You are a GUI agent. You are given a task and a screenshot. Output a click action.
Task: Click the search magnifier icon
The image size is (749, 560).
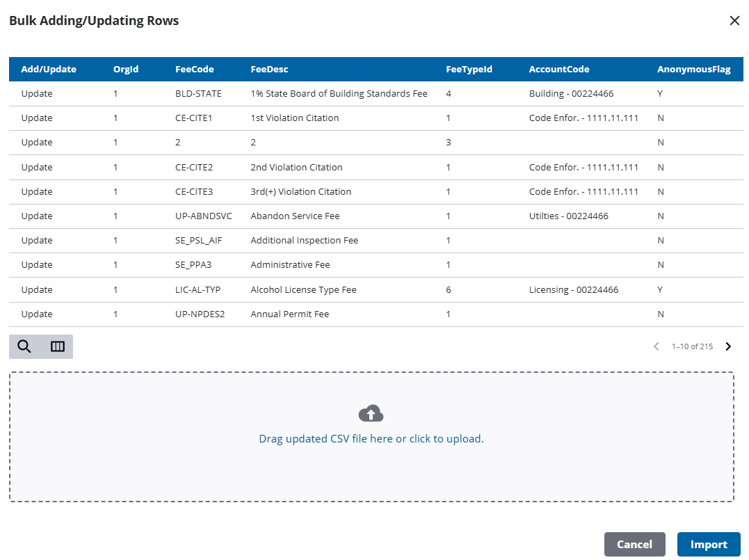click(x=24, y=346)
